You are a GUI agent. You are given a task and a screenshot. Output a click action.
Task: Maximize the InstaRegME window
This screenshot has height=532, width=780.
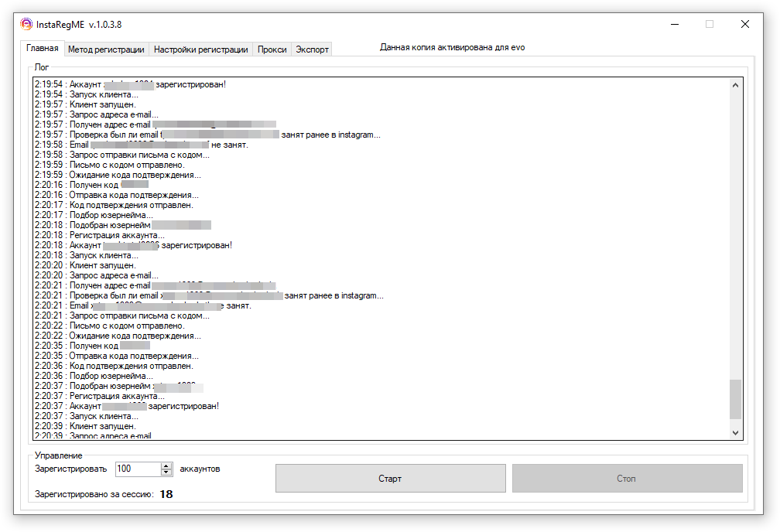coord(710,24)
